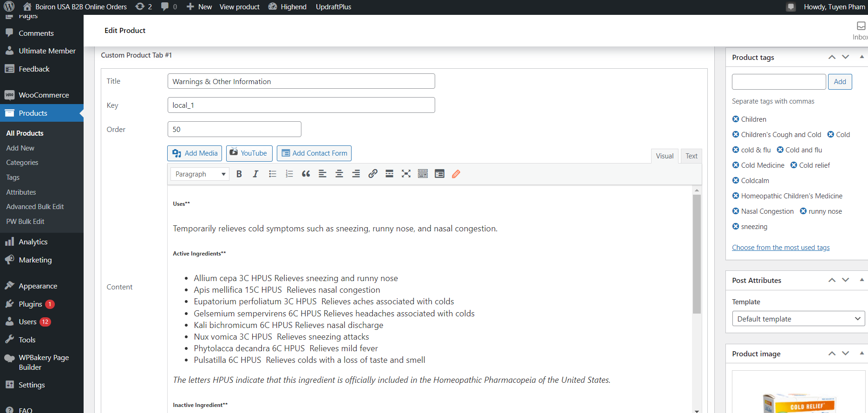Open the updates indicator in admin bar

(x=144, y=7)
